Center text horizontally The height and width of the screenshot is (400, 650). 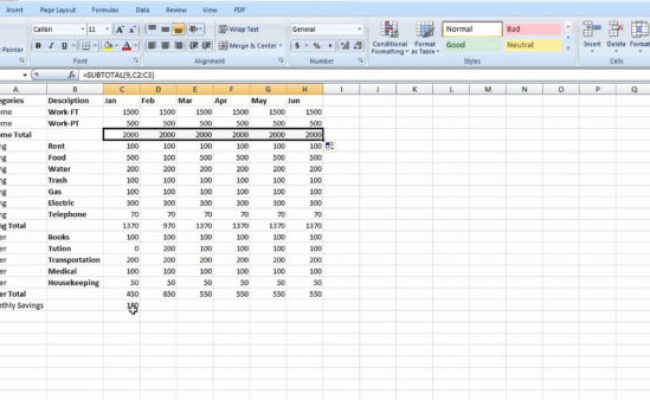coord(165,46)
